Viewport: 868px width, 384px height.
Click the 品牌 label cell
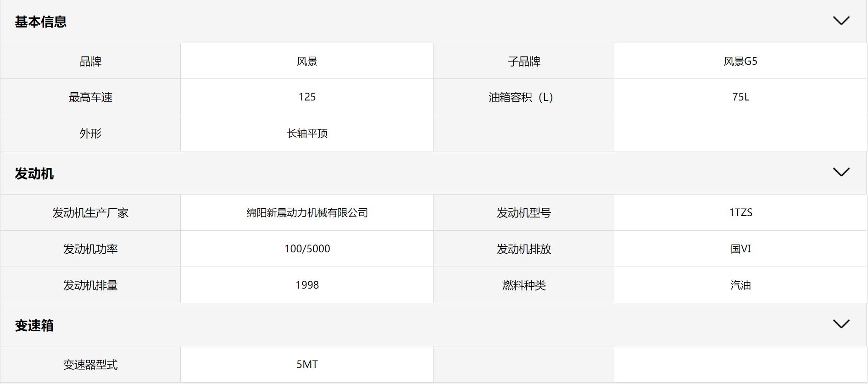click(90, 61)
